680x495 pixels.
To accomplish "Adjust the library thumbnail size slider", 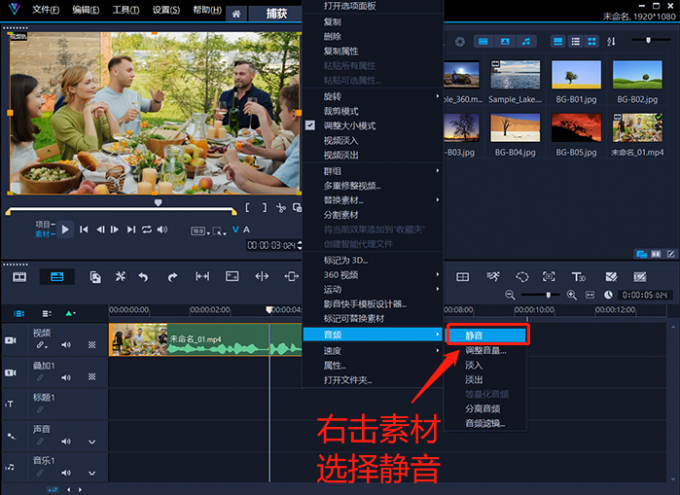I will [x=648, y=40].
